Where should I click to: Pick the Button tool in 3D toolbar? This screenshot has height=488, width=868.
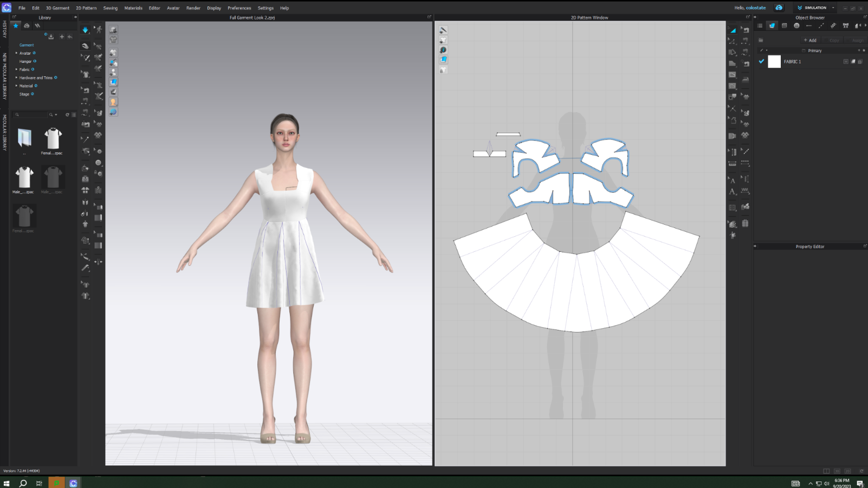click(99, 162)
